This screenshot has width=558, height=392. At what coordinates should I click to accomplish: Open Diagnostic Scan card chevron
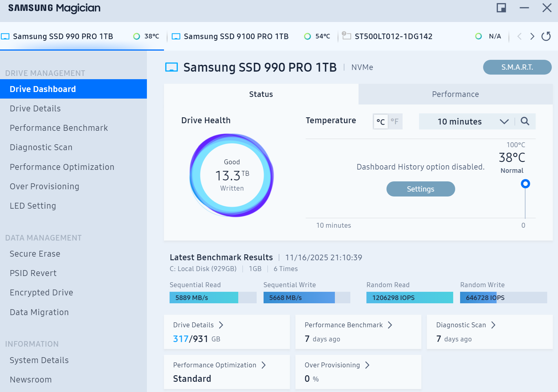(493, 325)
